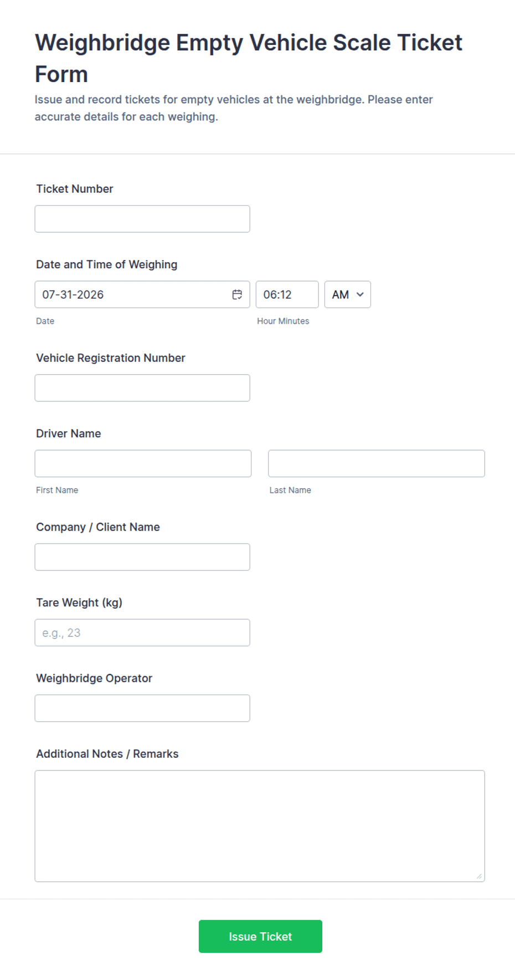
Task: Click the Ticket Number label
Action: (x=75, y=189)
